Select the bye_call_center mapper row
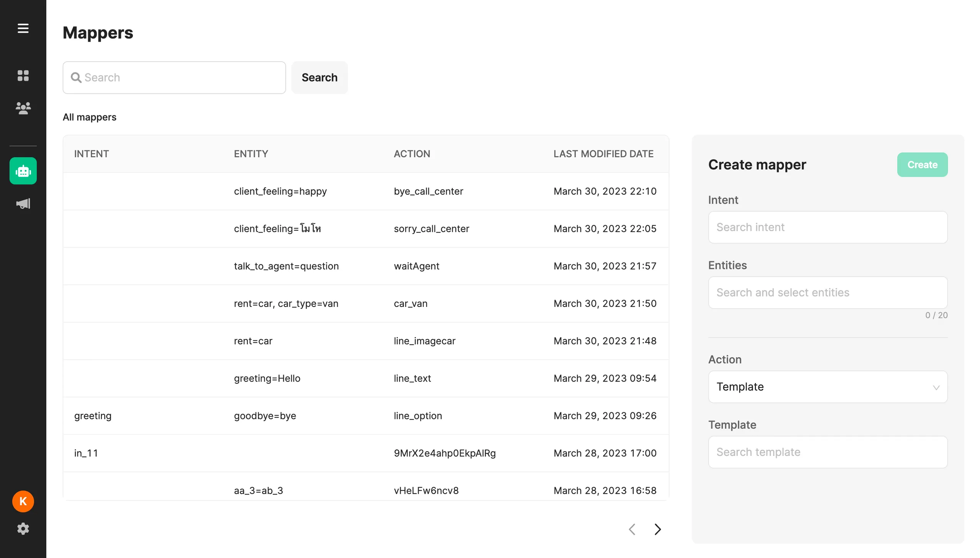Image resolution: width=980 pixels, height=558 pixels. pyautogui.click(x=366, y=191)
